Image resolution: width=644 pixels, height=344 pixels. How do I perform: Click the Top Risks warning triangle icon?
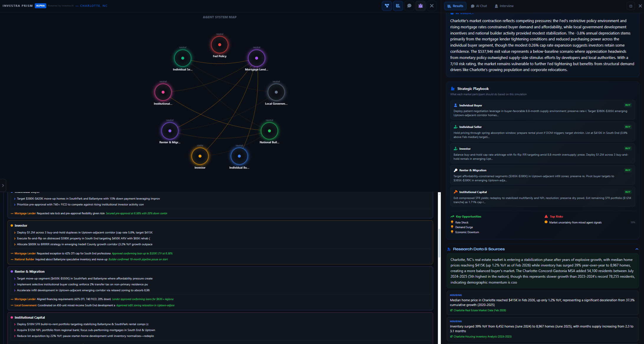click(x=546, y=216)
